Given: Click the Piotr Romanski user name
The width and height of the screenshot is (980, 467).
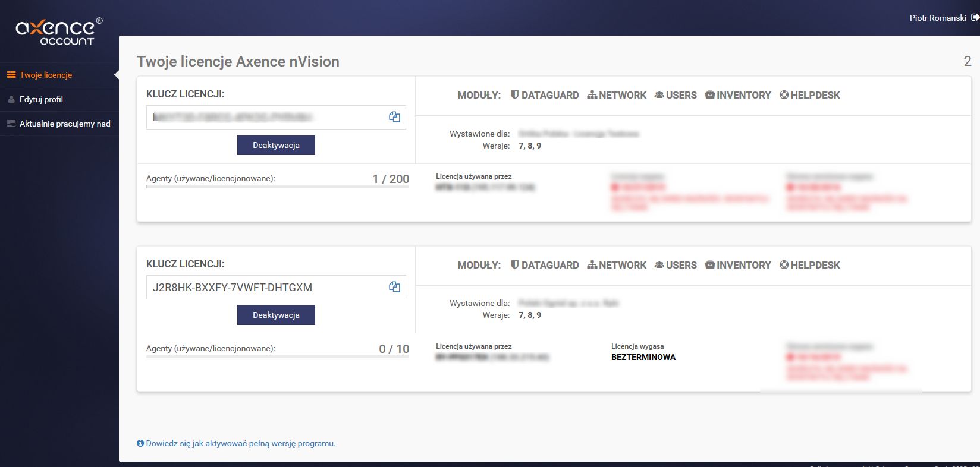Looking at the screenshot, I should tap(938, 18).
